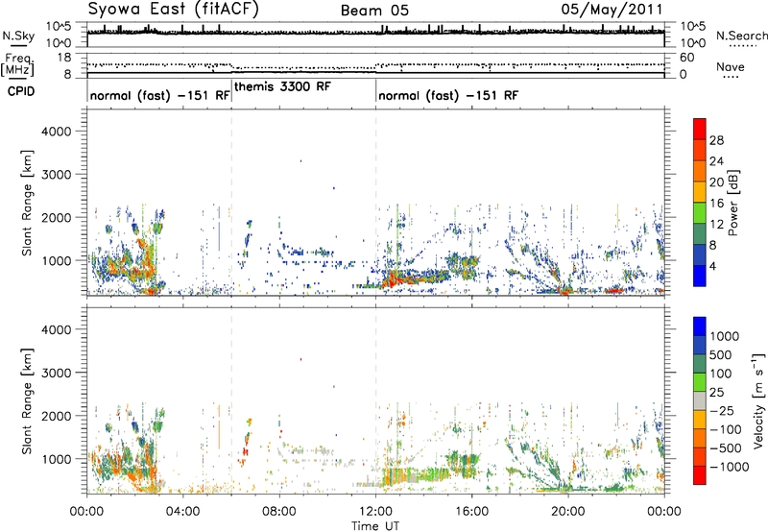Click the 'Freq. [MHz]' axis label
768x532 pixels.
pyautogui.click(x=18, y=64)
